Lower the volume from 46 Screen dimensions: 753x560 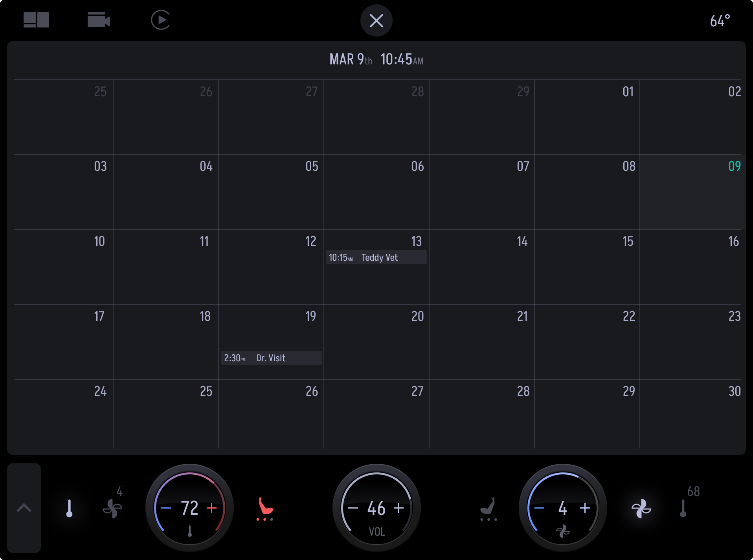353,508
